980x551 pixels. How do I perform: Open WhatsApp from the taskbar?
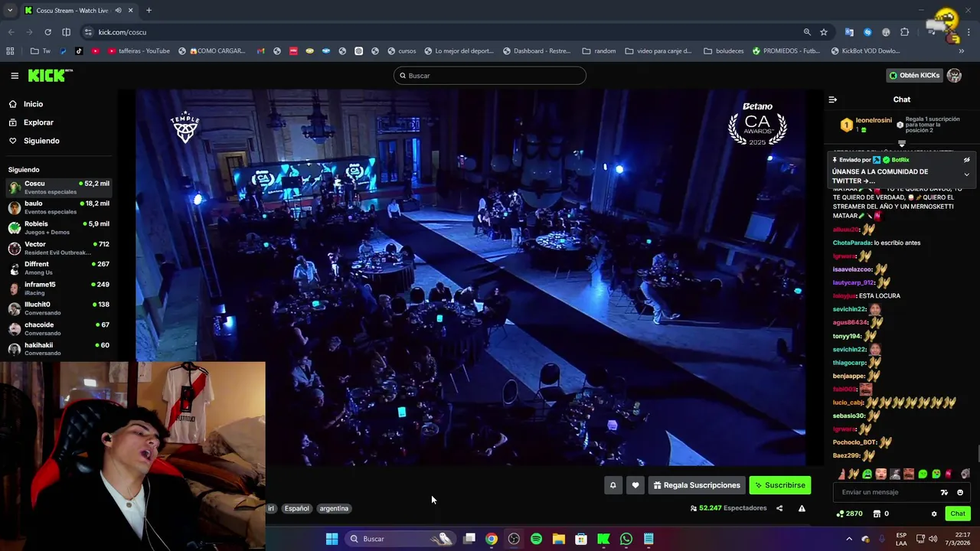tap(626, 539)
